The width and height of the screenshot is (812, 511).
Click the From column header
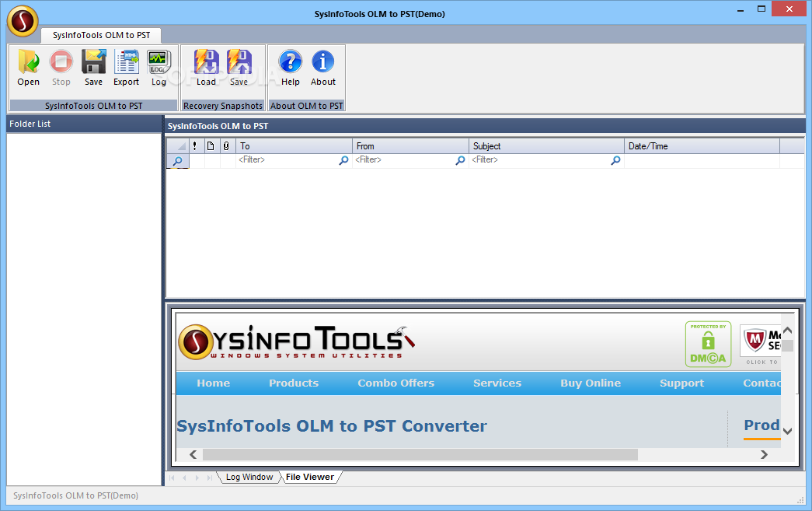410,146
